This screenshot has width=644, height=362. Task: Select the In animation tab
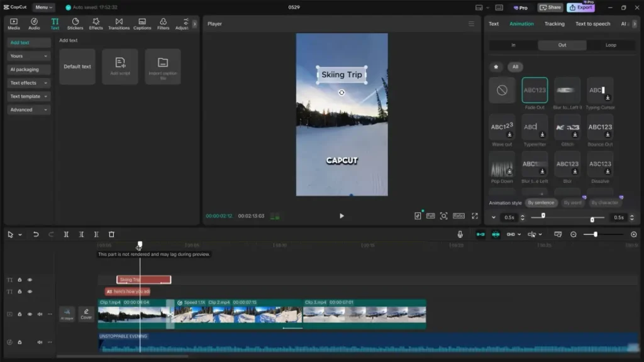pyautogui.click(x=513, y=45)
